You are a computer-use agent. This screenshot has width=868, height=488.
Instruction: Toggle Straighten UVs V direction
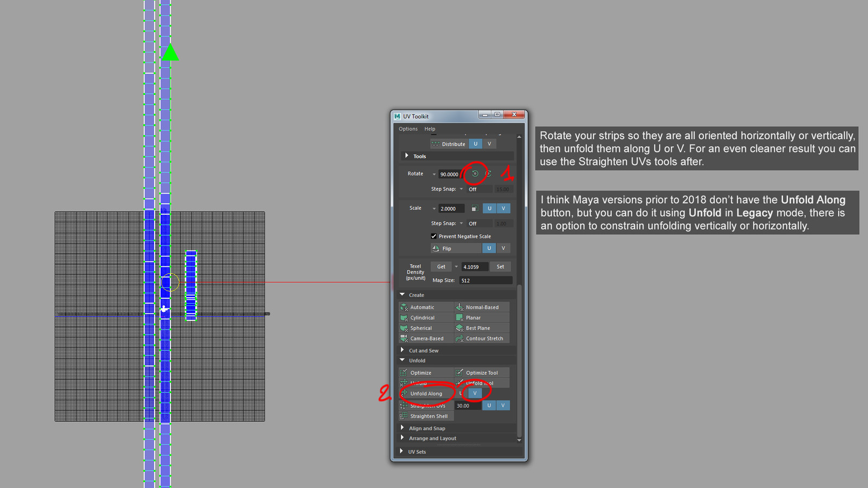click(503, 405)
